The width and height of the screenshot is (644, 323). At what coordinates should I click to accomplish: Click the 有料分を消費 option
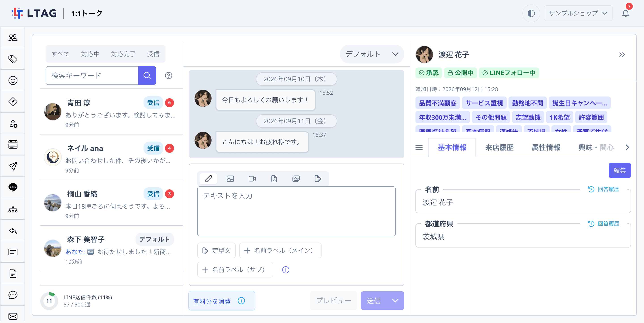(x=222, y=301)
